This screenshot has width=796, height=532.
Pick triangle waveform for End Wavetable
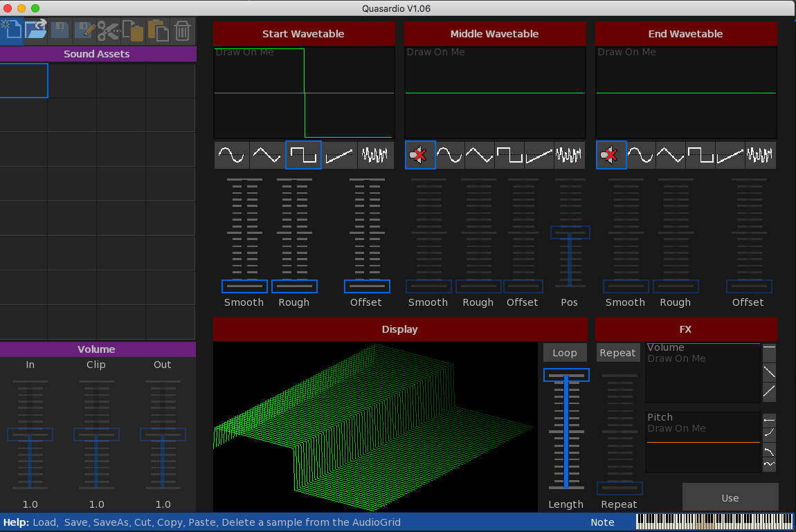click(x=671, y=156)
